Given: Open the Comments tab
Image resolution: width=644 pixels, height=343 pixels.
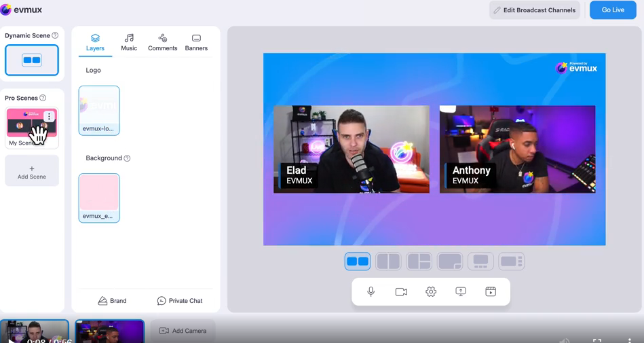Looking at the screenshot, I should pyautogui.click(x=163, y=42).
